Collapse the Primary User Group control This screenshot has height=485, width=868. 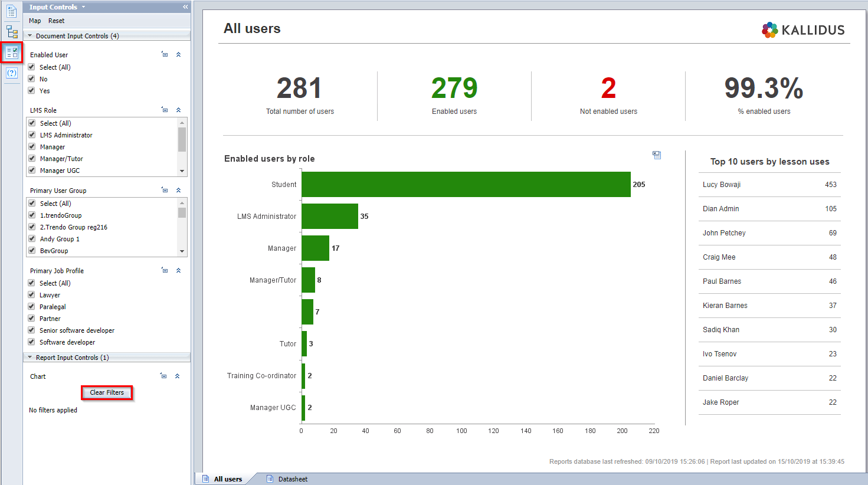[x=178, y=190]
